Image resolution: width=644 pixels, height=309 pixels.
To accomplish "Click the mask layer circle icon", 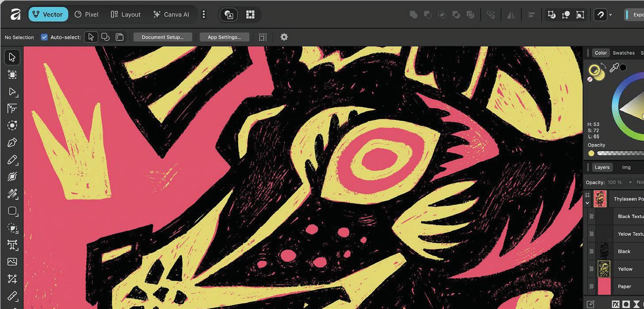I will (626, 304).
